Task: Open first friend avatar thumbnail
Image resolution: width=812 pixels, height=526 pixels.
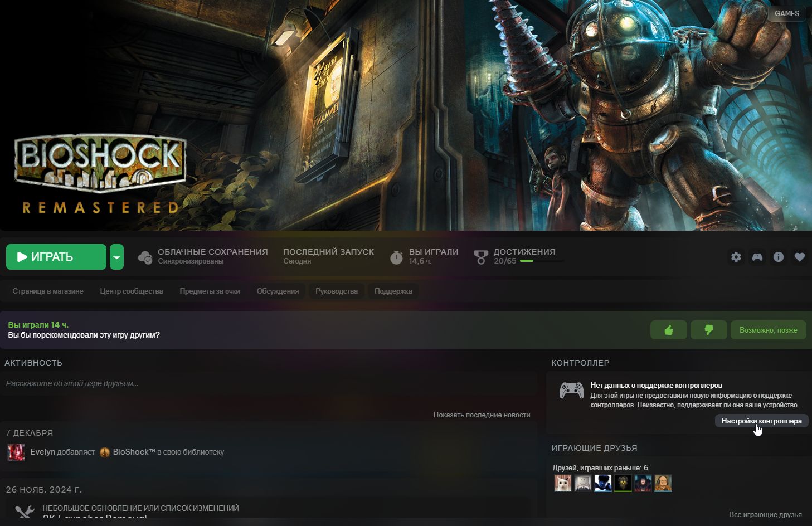Action: (563, 483)
